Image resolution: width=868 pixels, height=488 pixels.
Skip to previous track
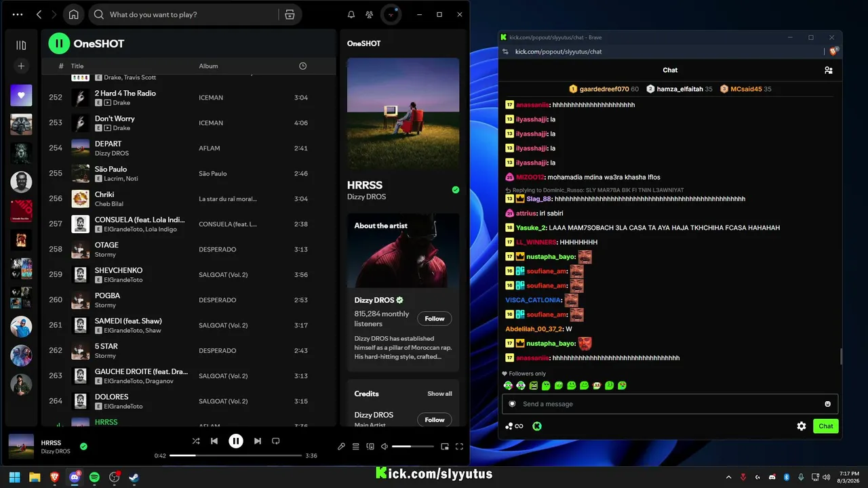(214, 441)
